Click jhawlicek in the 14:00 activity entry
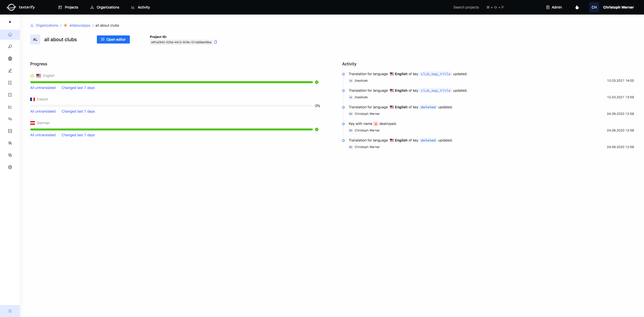 361,81
